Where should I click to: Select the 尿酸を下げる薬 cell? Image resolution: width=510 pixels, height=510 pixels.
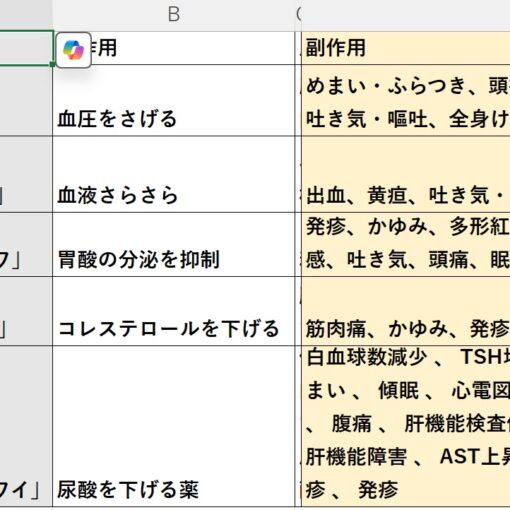point(174,426)
